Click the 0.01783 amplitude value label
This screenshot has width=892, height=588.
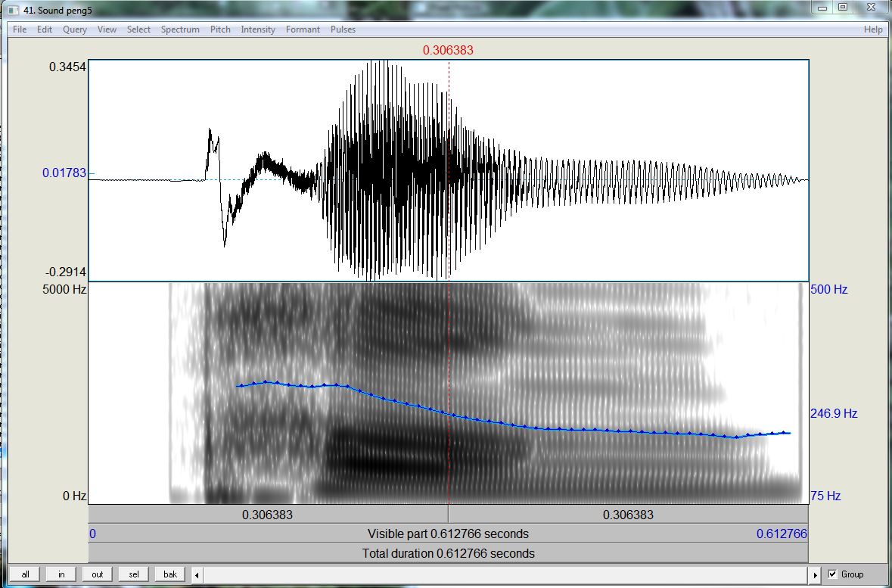pos(64,173)
